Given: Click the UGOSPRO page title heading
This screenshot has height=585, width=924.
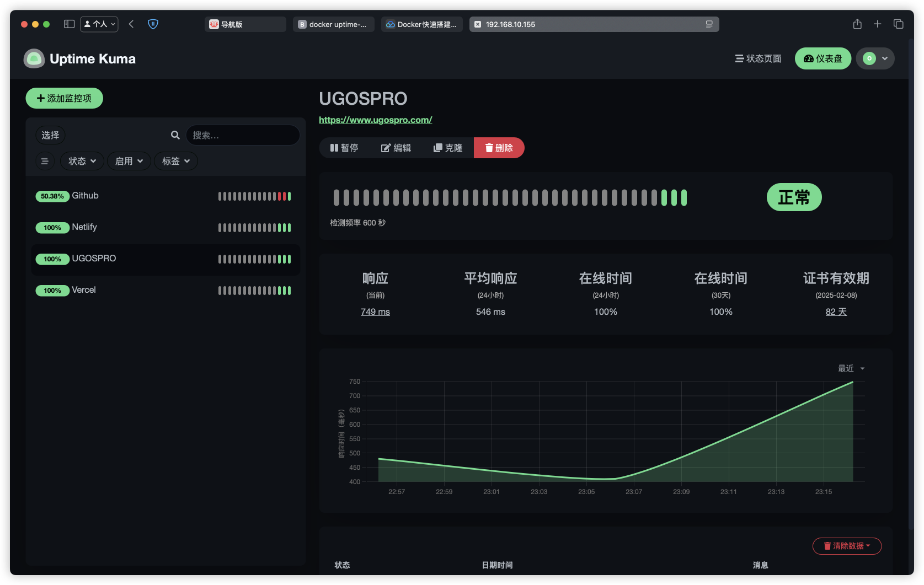Looking at the screenshot, I should coord(363,99).
